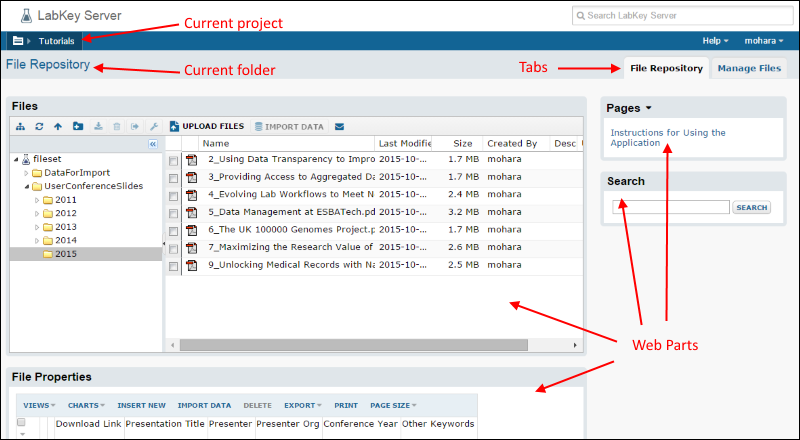Screen dimensions: 800x440
Task: Check the box for 4_Evolving Lab Workflows
Action: (173, 196)
